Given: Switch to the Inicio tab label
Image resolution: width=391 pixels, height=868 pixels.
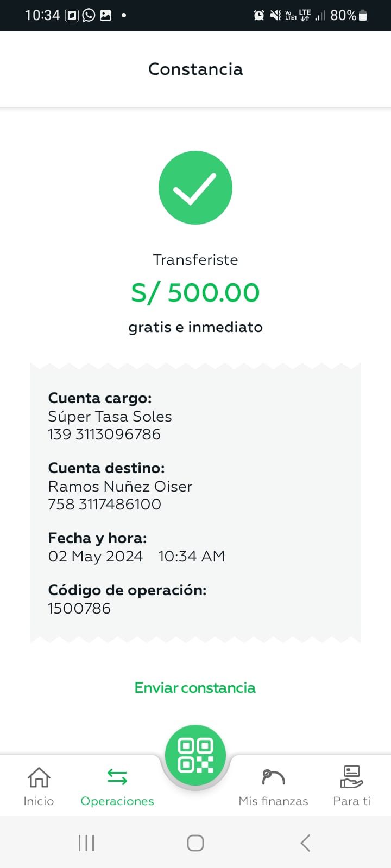Looking at the screenshot, I should click(39, 801).
